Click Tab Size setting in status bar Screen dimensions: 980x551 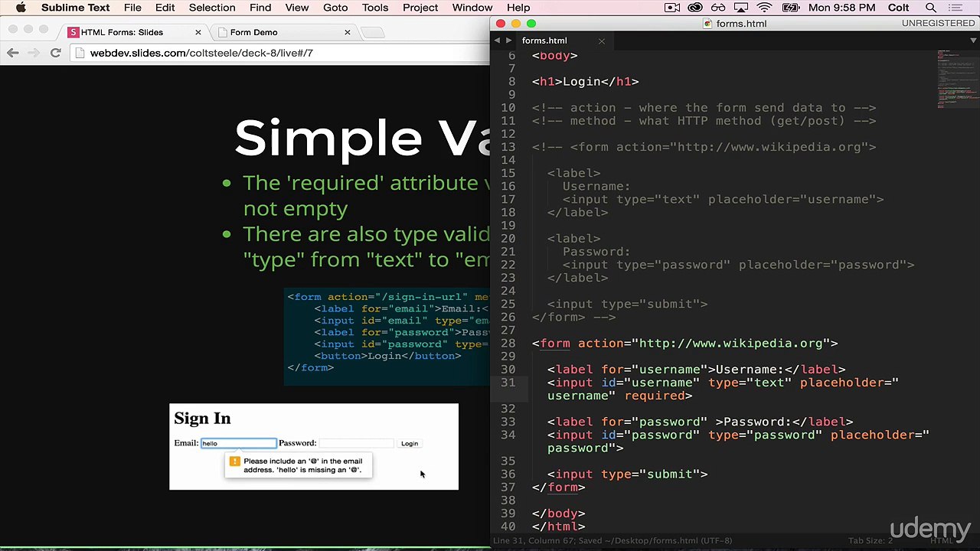pyautogui.click(x=871, y=540)
